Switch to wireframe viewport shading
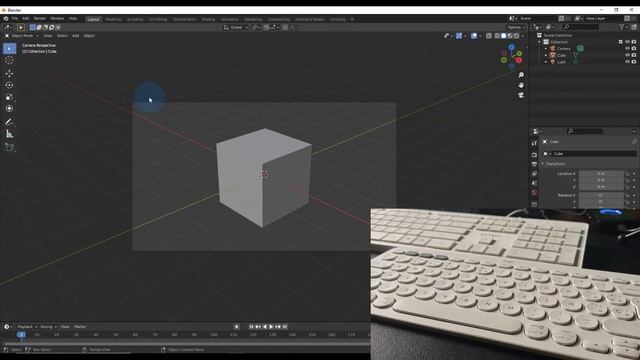Screen dimensions: 640x360 coord(497,36)
